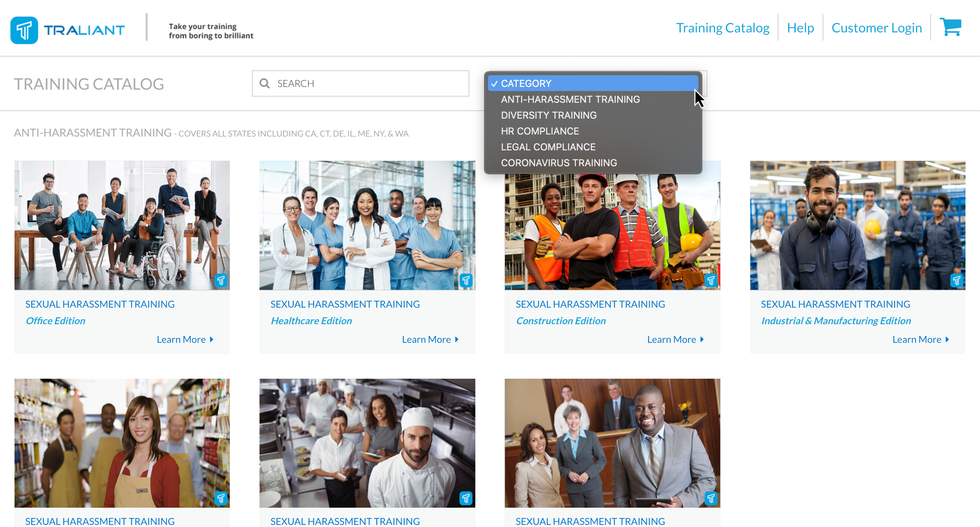The width and height of the screenshot is (980, 527).
Task: Click Traliant badge on Construction Edition image
Action: 711,281
